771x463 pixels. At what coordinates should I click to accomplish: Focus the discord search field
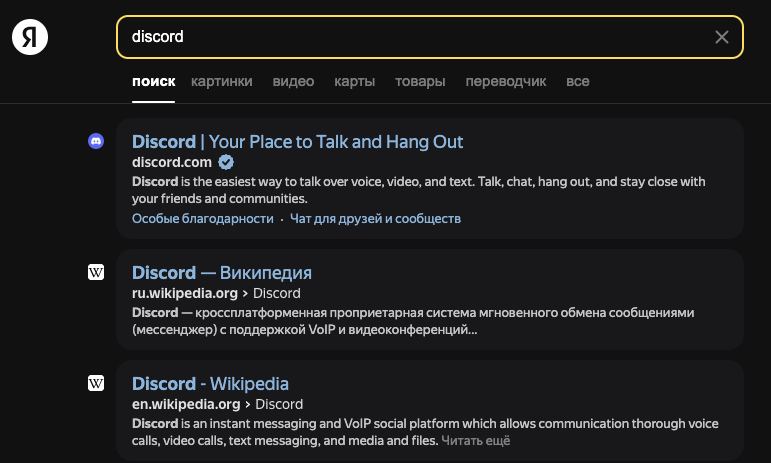(x=429, y=37)
